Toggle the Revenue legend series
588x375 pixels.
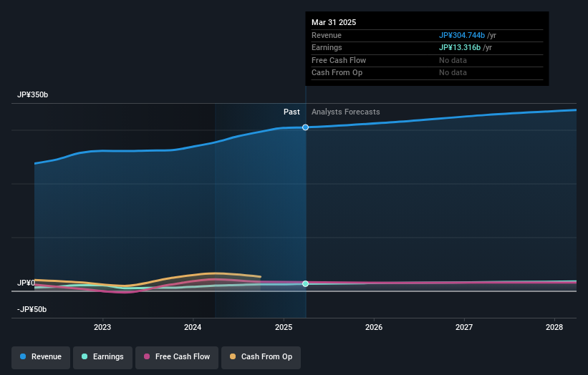[41, 357]
